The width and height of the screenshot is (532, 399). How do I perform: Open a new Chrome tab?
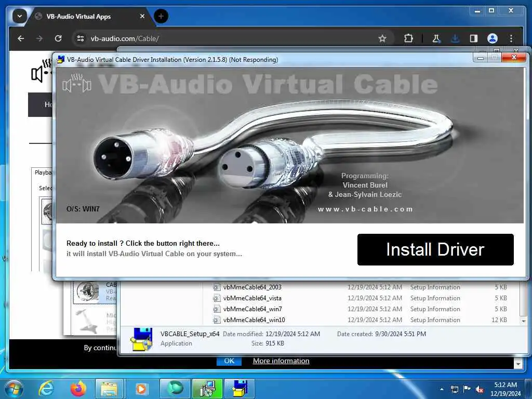[161, 16]
